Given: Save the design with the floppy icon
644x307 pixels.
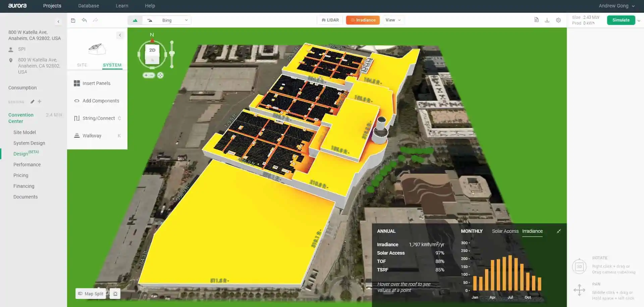Looking at the screenshot, I should [x=73, y=20].
